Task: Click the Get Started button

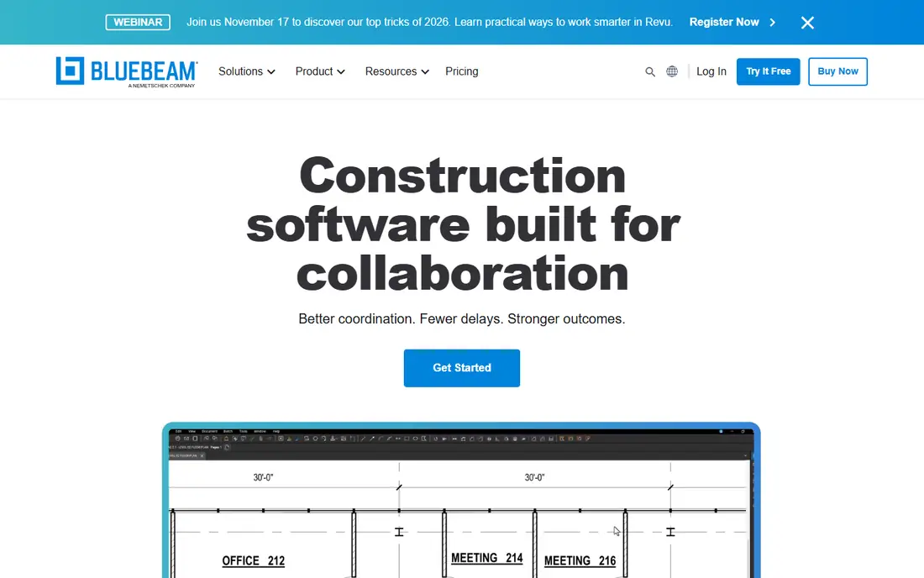Action: click(461, 368)
